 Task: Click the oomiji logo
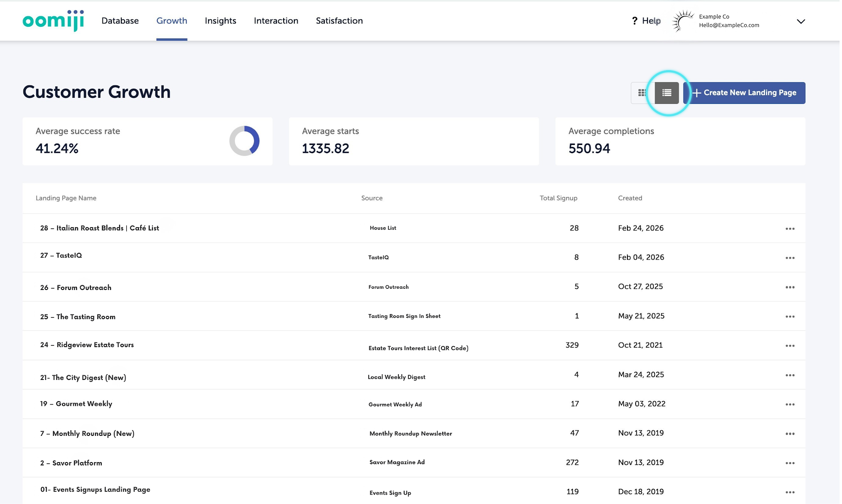tap(53, 21)
